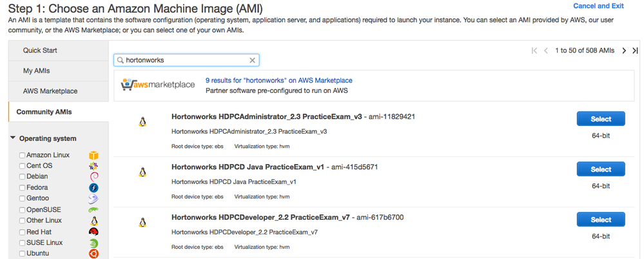Viewport: 644px width, 259px height.
Task: Jump to the first page of AMIs
Action: point(534,50)
